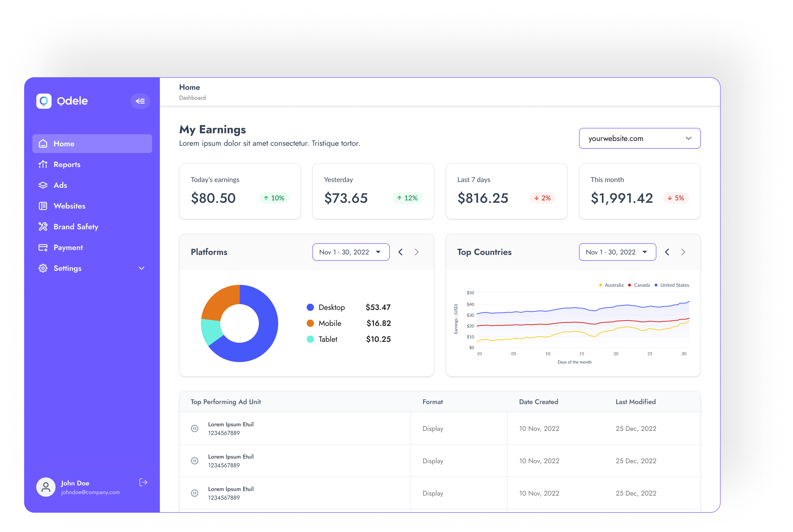Image resolution: width=793 pixels, height=532 pixels.
Task: Click the Odele logo icon
Action: (x=44, y=101)
